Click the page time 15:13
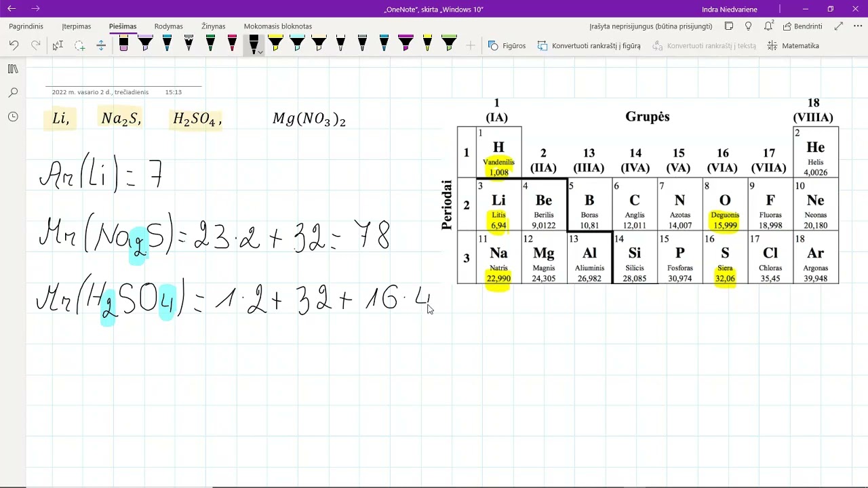This screenshot has width=868, height=488. click(x=173, y=92)
